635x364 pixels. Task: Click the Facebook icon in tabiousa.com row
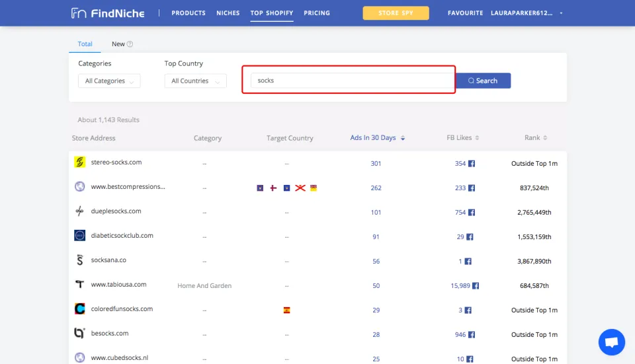pos(475,286)
